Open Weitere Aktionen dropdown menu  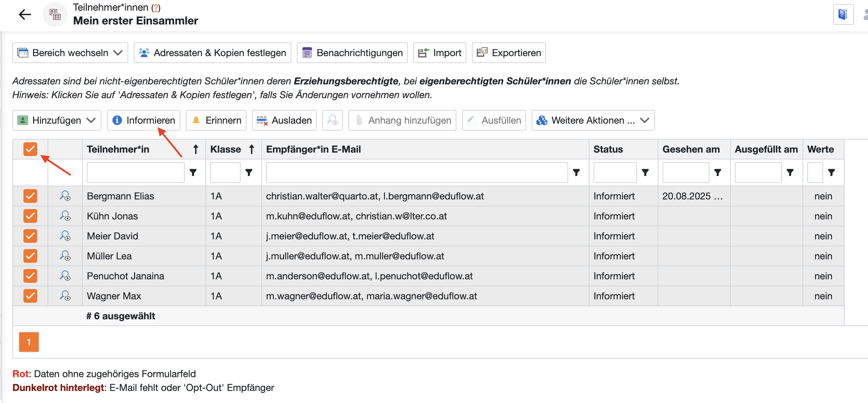[x=593, y=120]
